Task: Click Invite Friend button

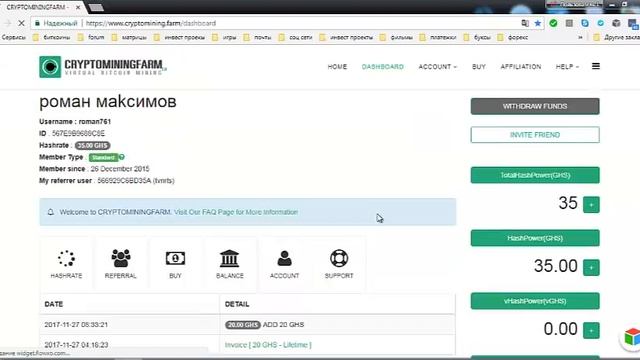Action: [x=535, y=135]
